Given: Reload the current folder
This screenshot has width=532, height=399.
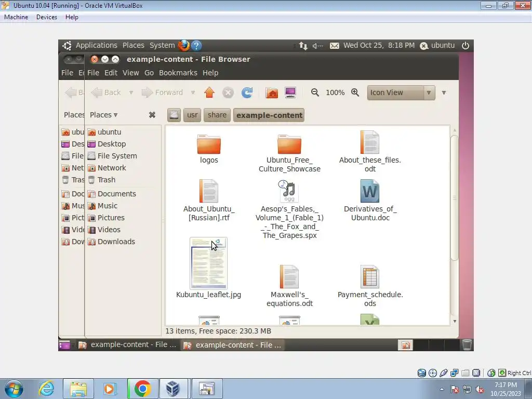Looking at the screenshot, I should click(x=247, y=92).
